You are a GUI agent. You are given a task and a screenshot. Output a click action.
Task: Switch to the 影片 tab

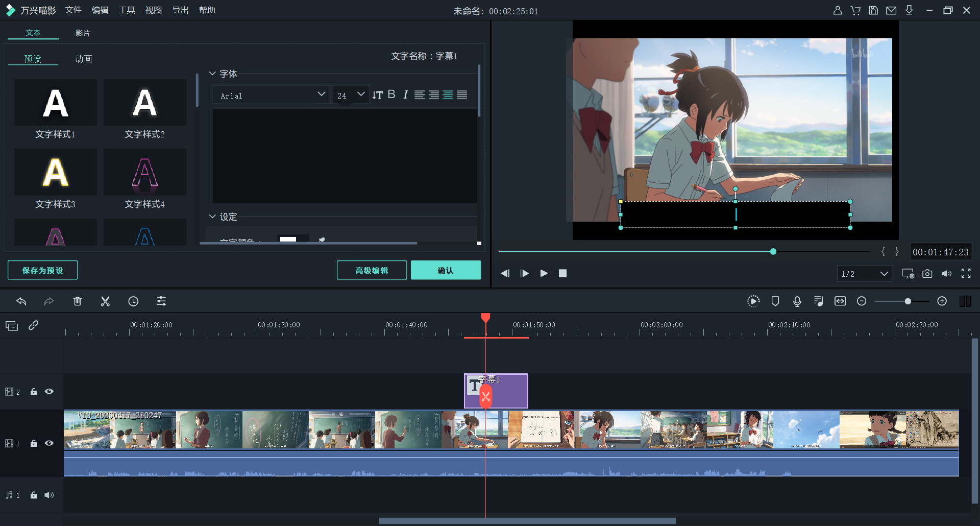tap(83, 32)
